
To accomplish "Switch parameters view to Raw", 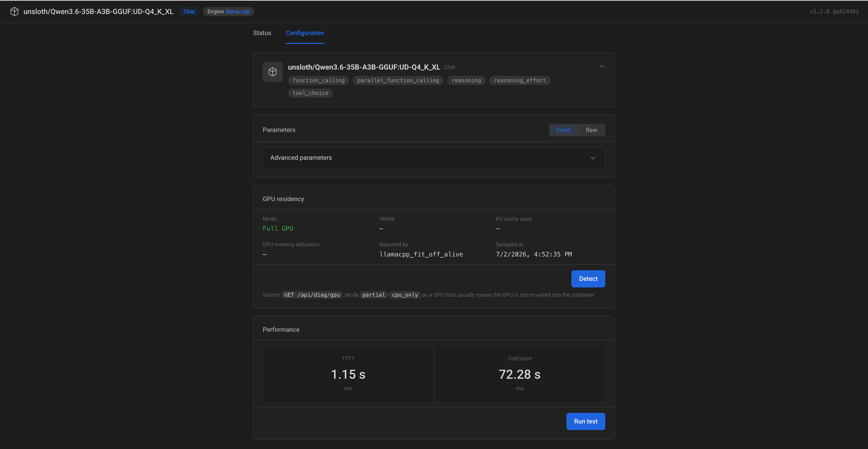I will coord(591,130).
